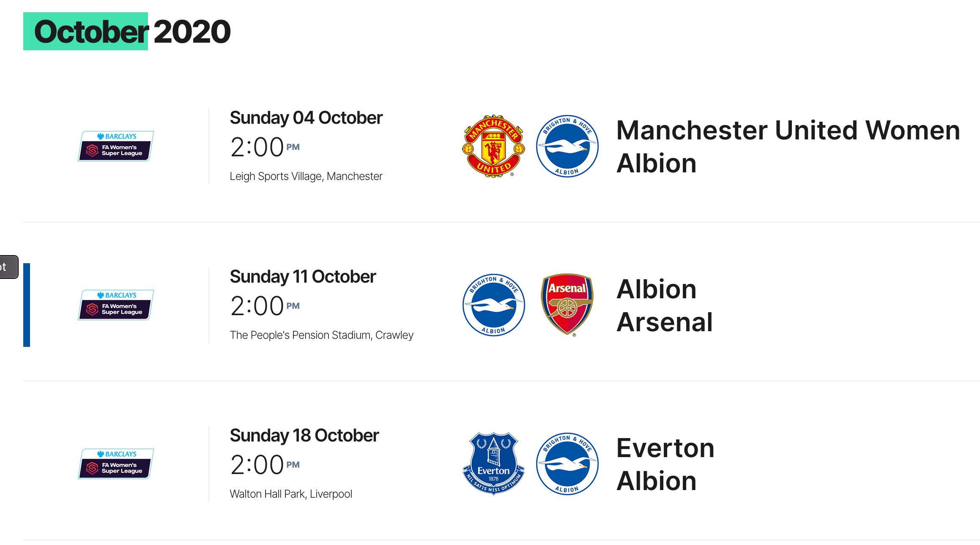Click Leigh Sports Village, Manchester venue

click(306, 176)
